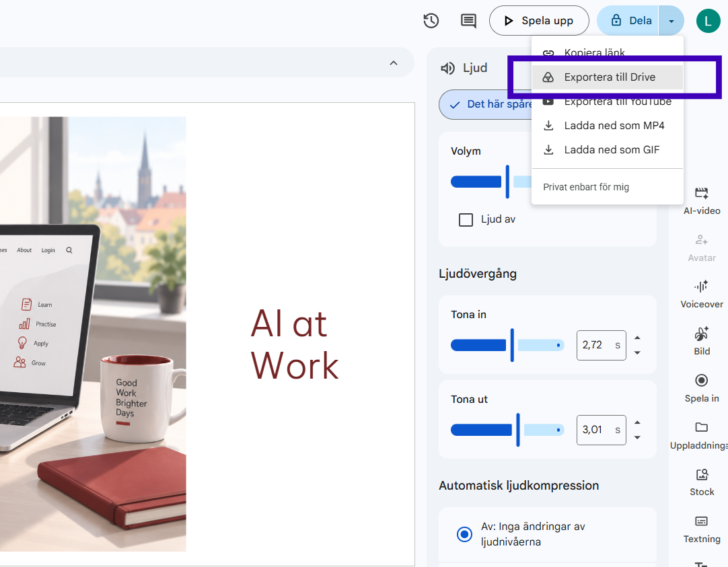Viewport: 728px width, 567px height.
Task: Select the AI at Work title text
Action: 295,344
